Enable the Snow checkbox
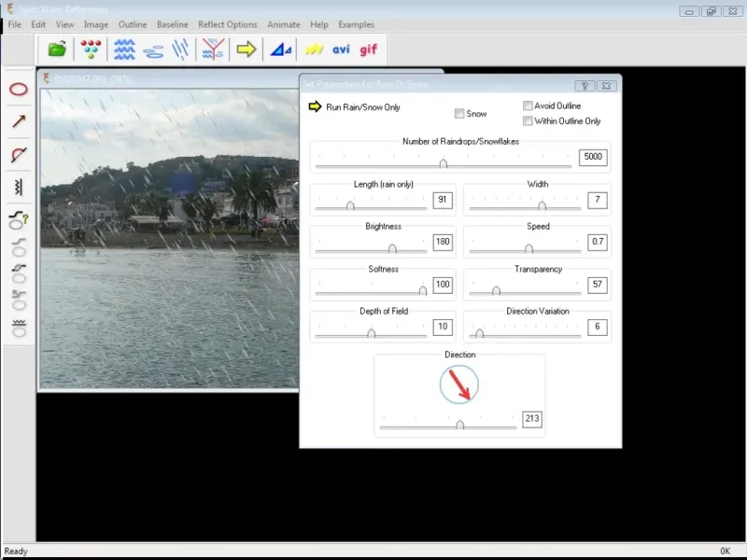The width and height of the screenshot is (747, 560). coord(459,114)
